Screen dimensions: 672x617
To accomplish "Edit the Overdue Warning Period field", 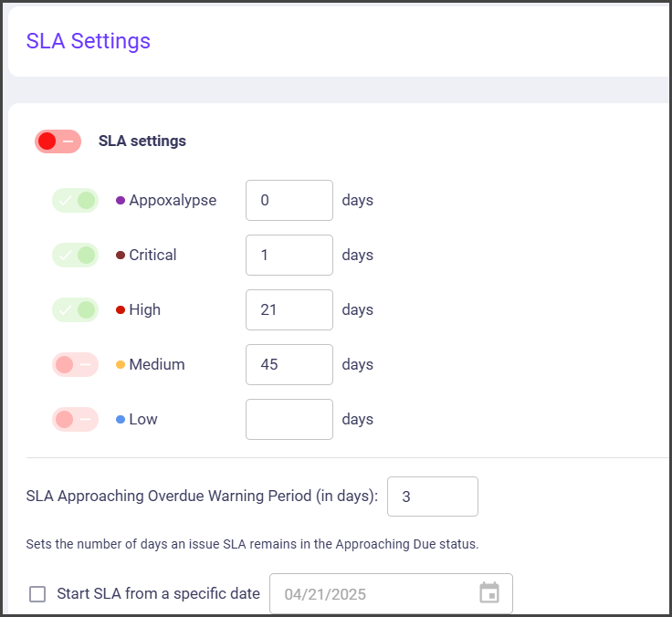I will click(432, 497).
